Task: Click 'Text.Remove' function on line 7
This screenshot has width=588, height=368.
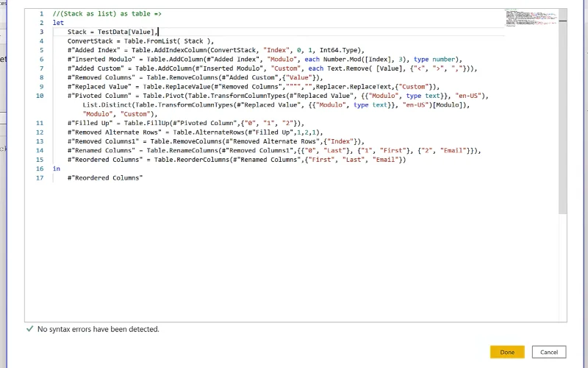Action: tap(348, 68)
